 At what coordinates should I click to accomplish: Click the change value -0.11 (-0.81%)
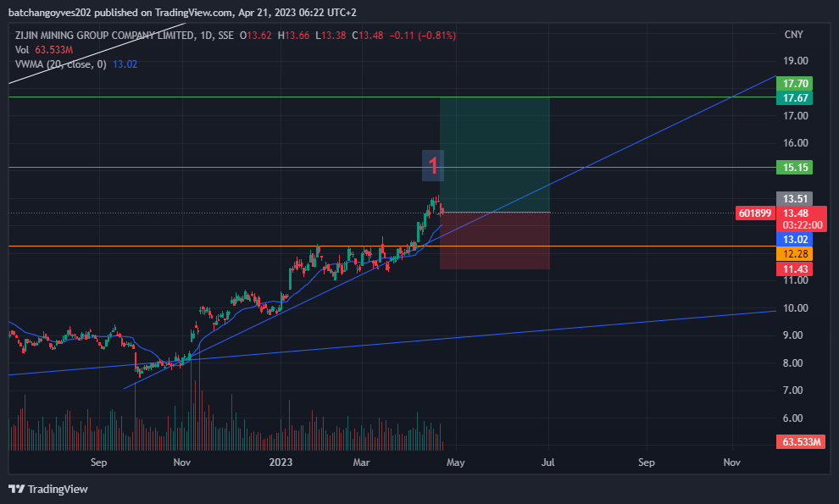(x=423, y=36)
